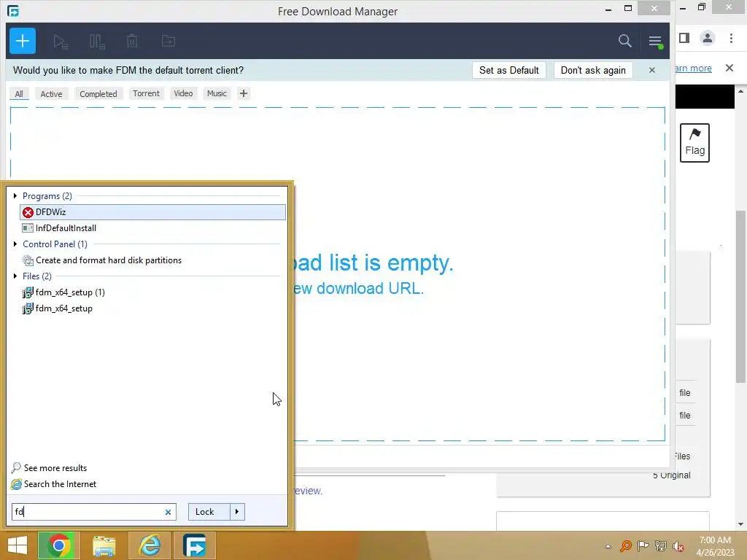Open File Explorer from the taskbar
The image size is (747, 560).
(x=104, y=545)
